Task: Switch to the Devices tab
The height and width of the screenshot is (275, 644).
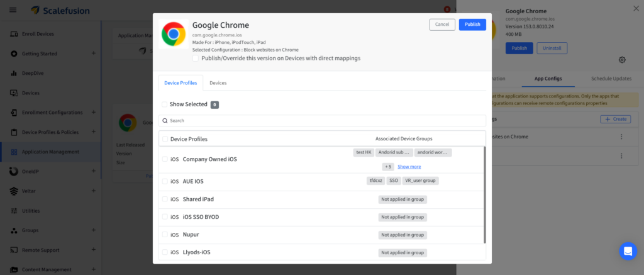Action: point(218,82)
